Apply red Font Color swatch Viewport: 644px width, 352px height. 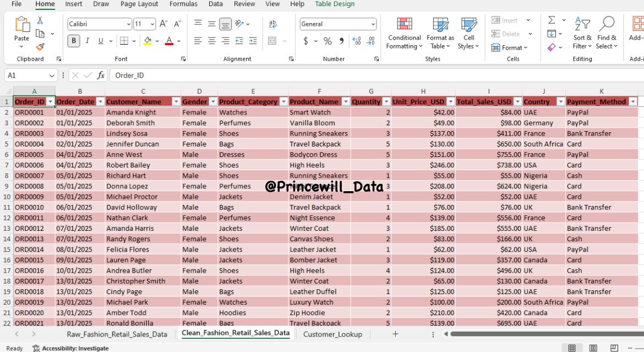pyautogui.click(x=169, y=41)
